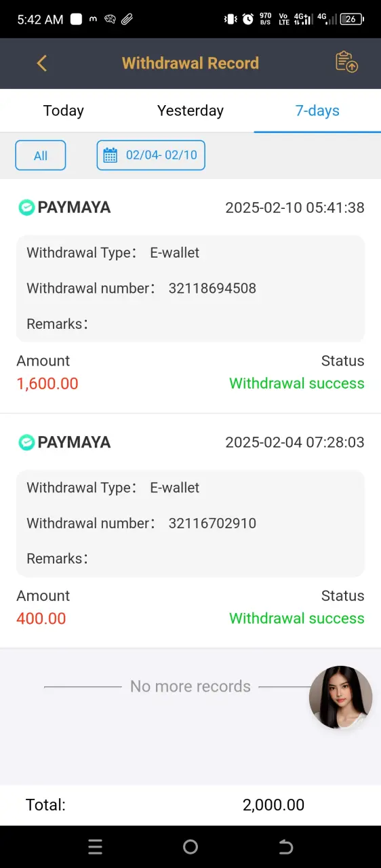Select the 7-days tab
Image resolution: width=381 pixels, height=868 pixels.
coord(317,111)
